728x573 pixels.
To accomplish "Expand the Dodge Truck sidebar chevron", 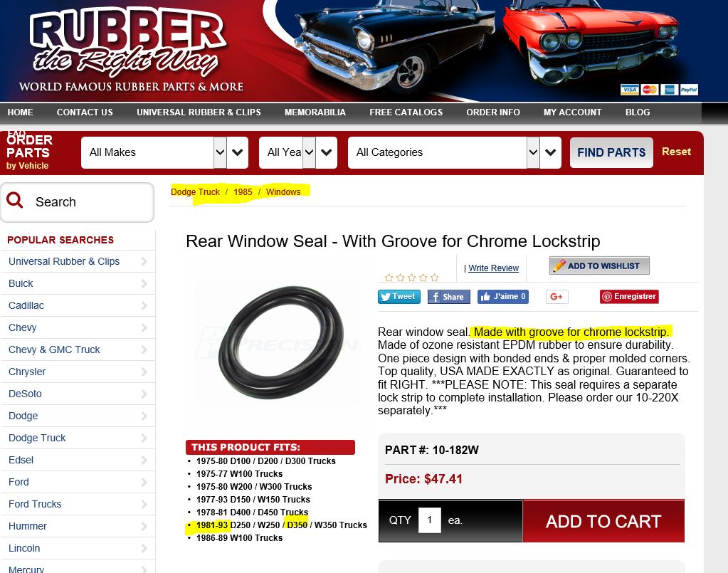I will coord(144,438).
